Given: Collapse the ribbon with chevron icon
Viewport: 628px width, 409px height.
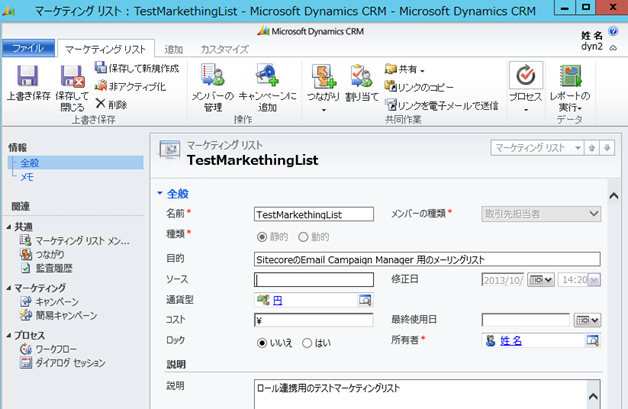Looking at the screenshot, I should pos(613,48).
